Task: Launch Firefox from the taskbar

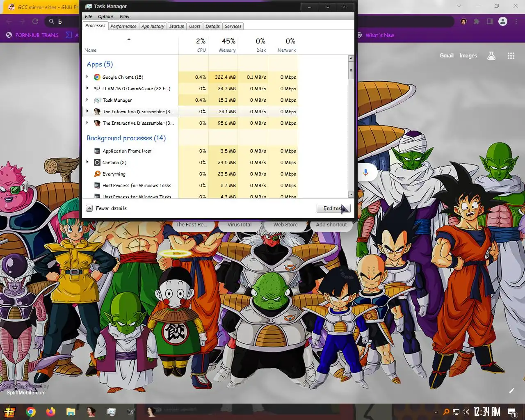Action: (51, 412)
